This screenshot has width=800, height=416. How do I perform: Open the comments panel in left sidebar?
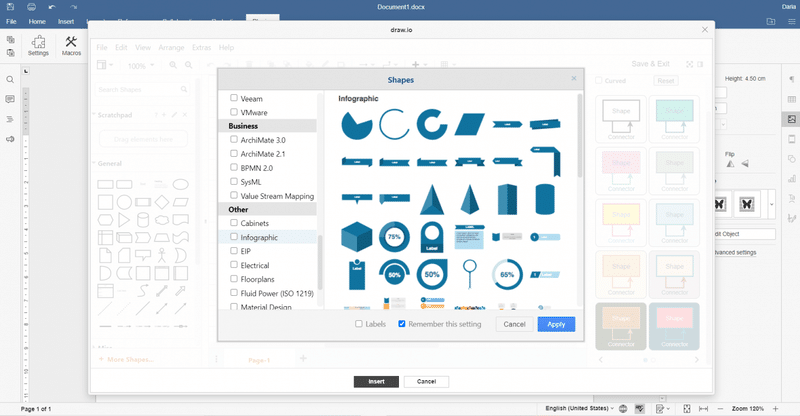(10, 99)
